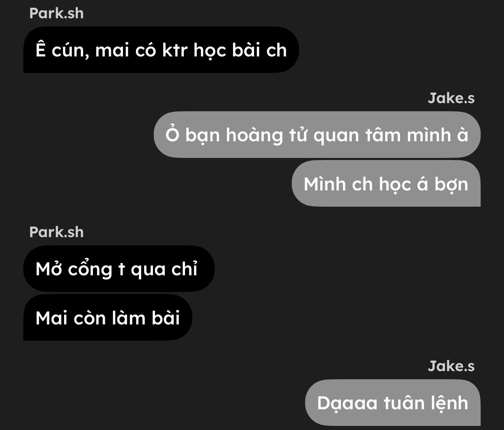Open the Park.sh name above the first message
Screen dimensions: 504x430
pyautogui.click(x=56, y=13)
